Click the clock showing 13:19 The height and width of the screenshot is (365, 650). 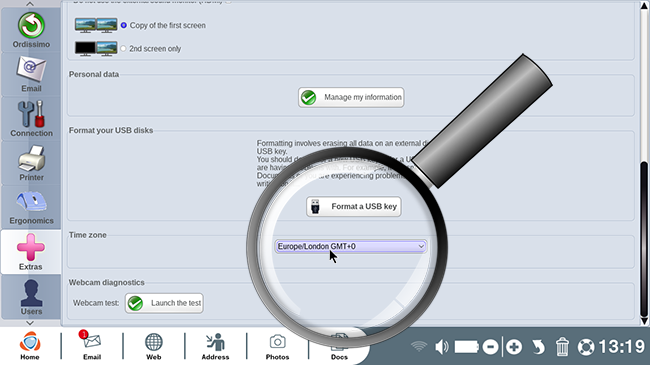click(621, 347)
